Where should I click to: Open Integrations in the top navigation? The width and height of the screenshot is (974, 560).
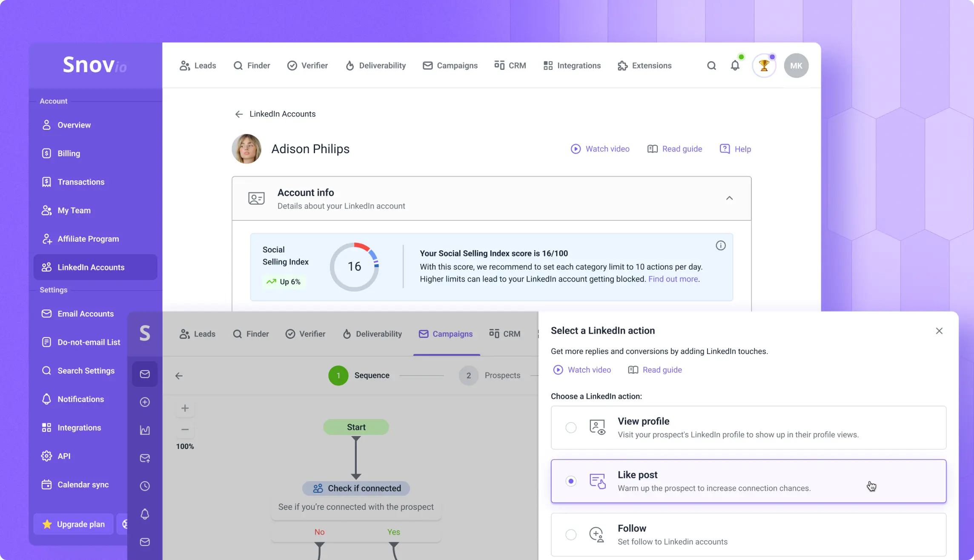point(572,66)
